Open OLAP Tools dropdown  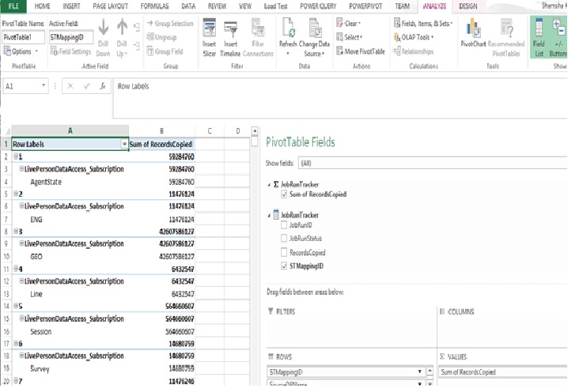(x=432, y=37)
